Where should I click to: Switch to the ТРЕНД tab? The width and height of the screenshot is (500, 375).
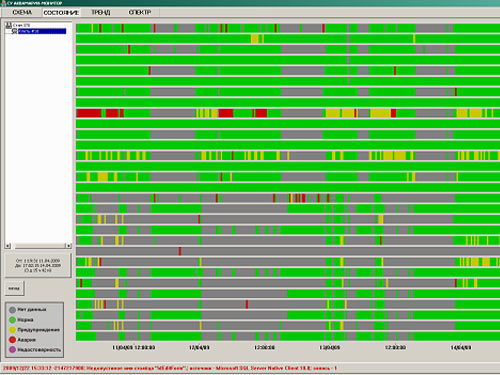click(101, 12)
